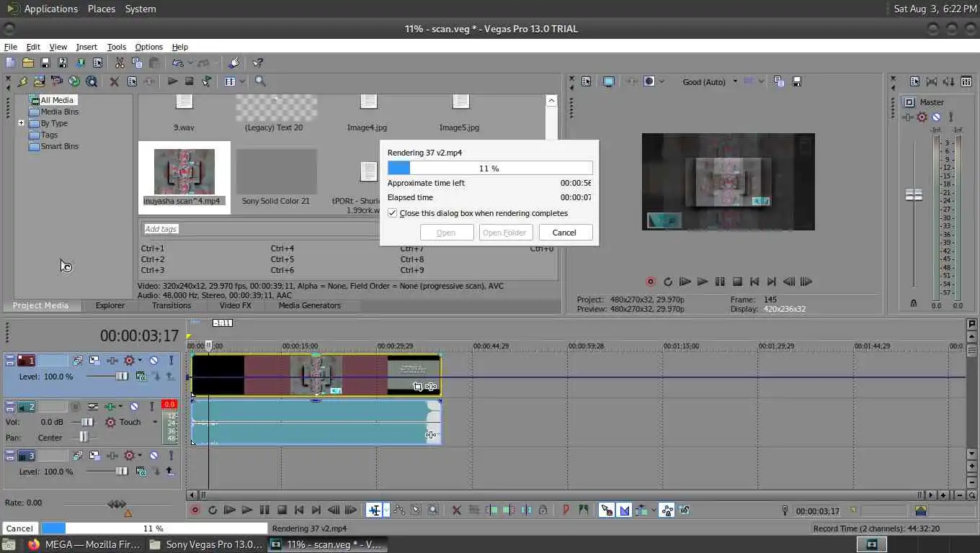
Task: Expand the By Type tree node
Action: [22, 123]
